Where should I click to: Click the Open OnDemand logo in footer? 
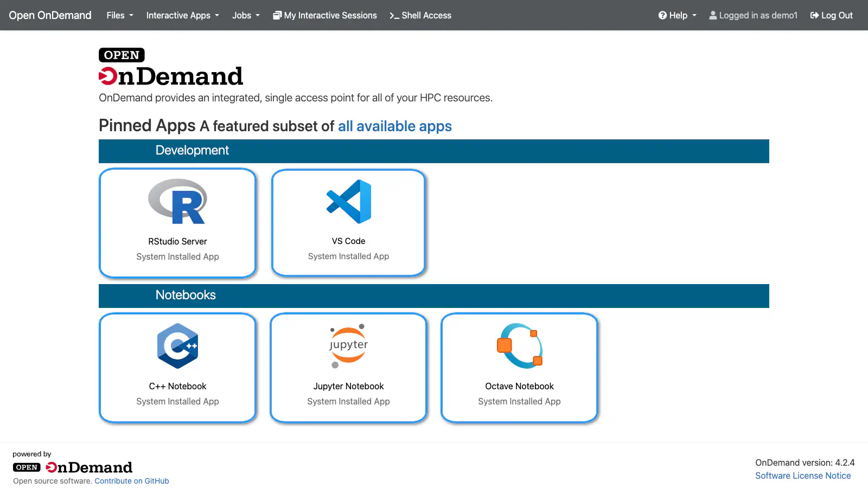tap(72, 467)
